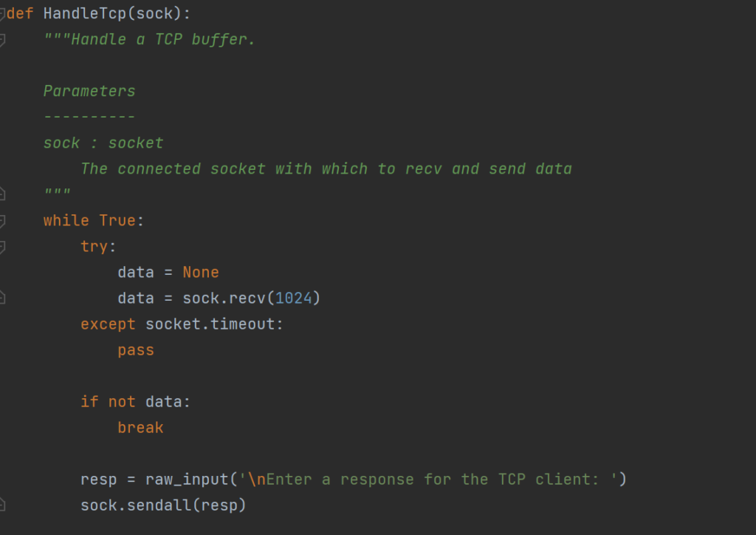The image size is (756, 535).
Task: Click the None value on the data line
Action: point(201,273)
